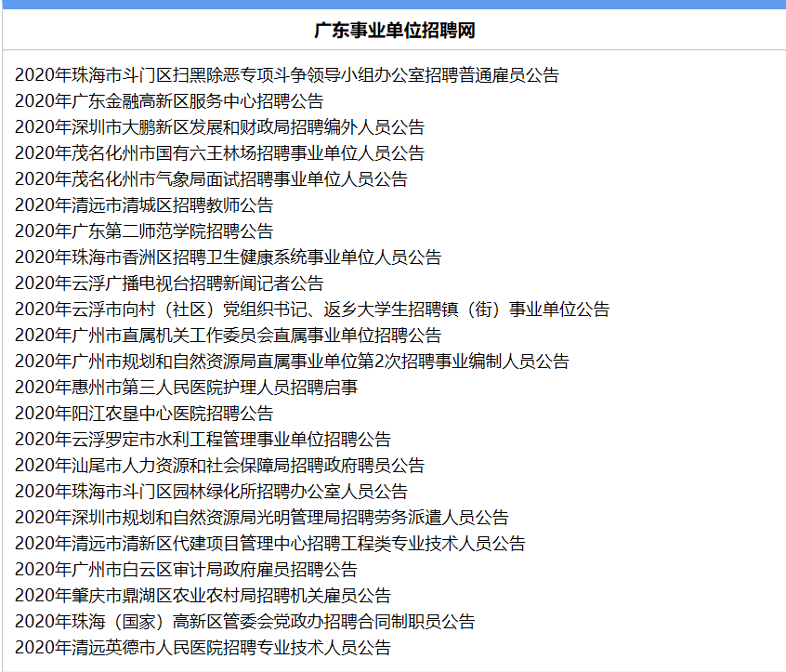Click 云浮广播电视台招聘新闻记者公告
Screen dimensions: 786x672
click(169, 283)
